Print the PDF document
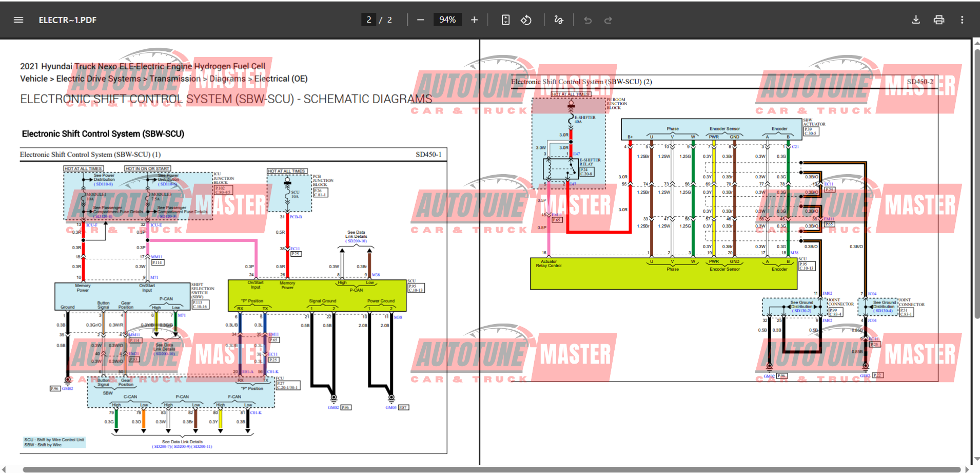 tap(939, 20)
